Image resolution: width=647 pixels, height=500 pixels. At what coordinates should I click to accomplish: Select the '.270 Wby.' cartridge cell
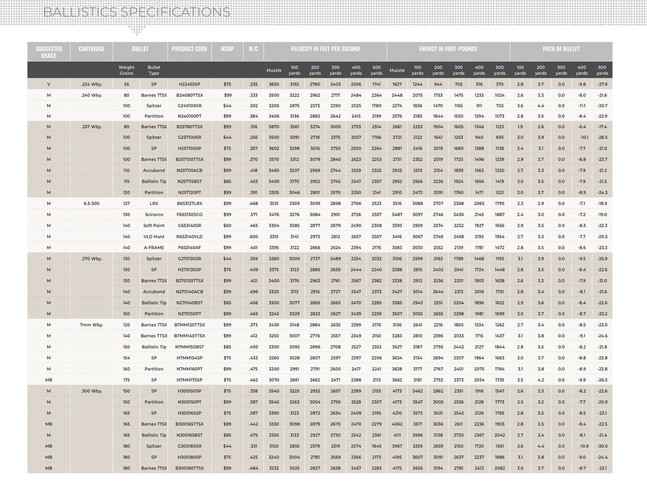coord(91,259)
